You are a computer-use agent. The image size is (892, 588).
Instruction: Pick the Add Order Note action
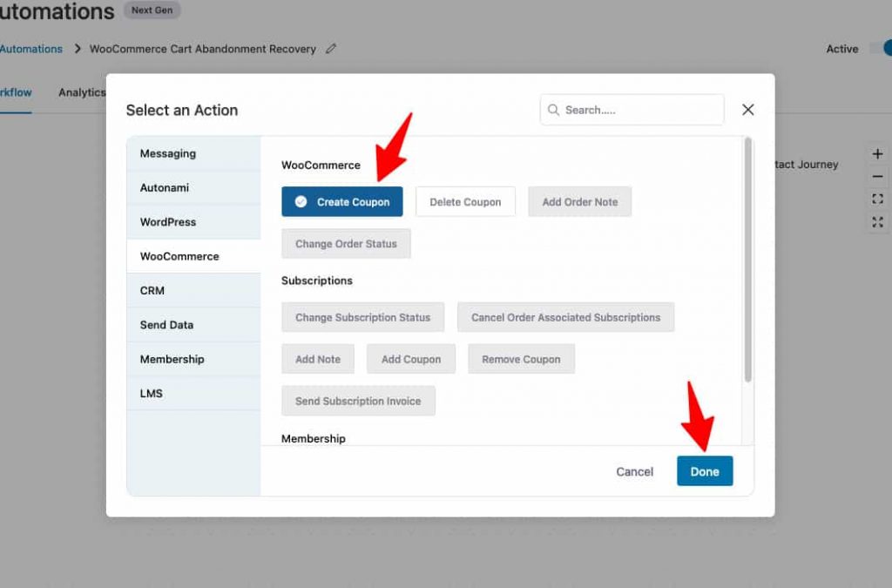coord(579,202)
